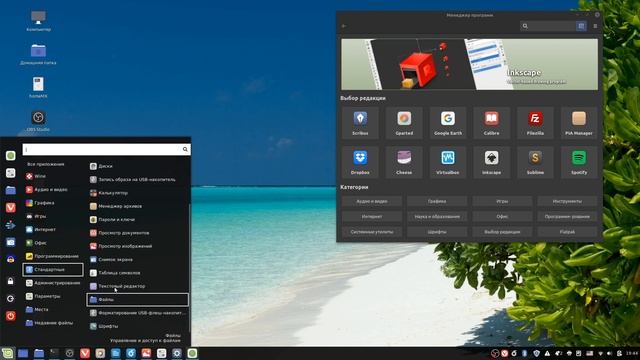Image resolution: width=640 pixels, height=360 pixels.
Task: Select the Игры menu category
Action: [53, 216]
